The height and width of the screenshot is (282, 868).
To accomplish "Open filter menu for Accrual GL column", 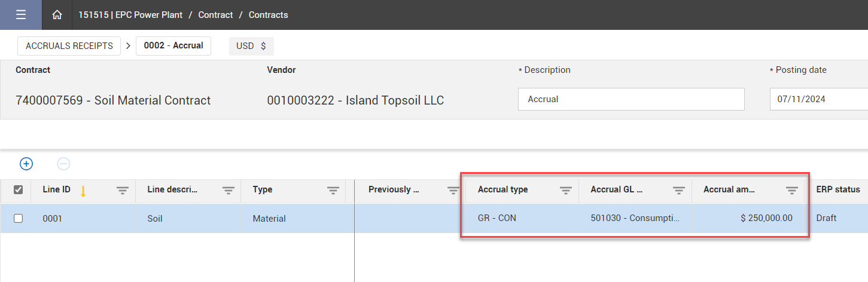I will pyautogui.click(x=679, y=191).
